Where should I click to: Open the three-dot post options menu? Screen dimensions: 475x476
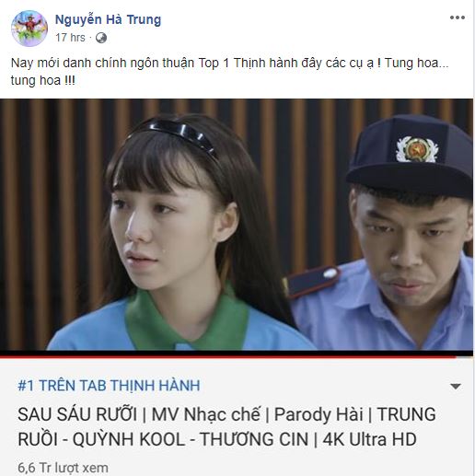[x=458, y=17]
